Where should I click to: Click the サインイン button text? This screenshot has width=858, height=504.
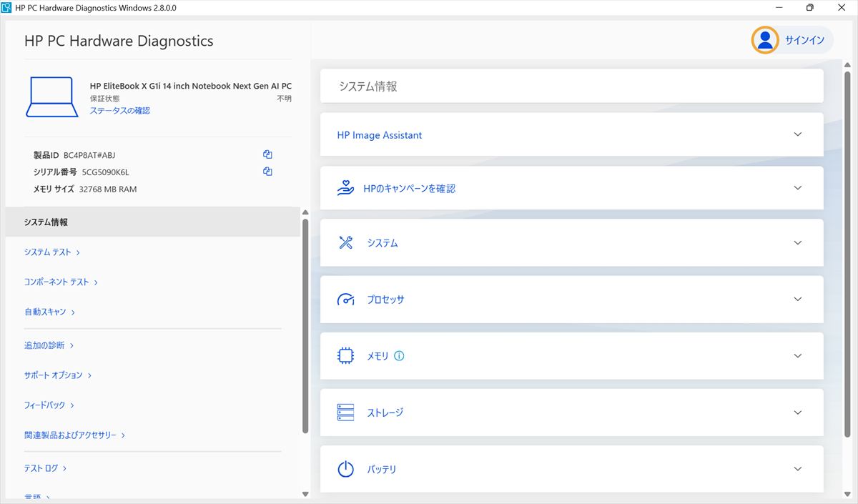pyautogui.click(x=804, y=40)
